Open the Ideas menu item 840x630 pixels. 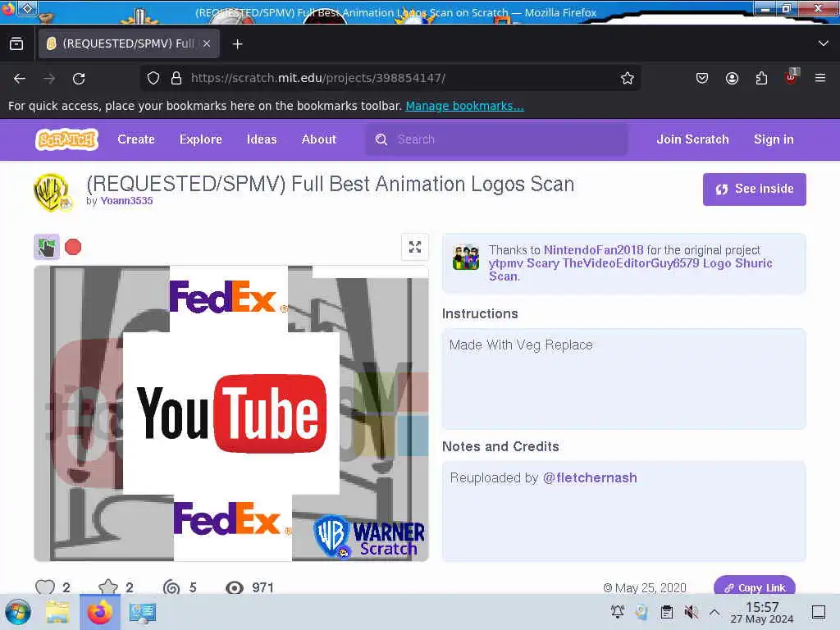point(262,139)
